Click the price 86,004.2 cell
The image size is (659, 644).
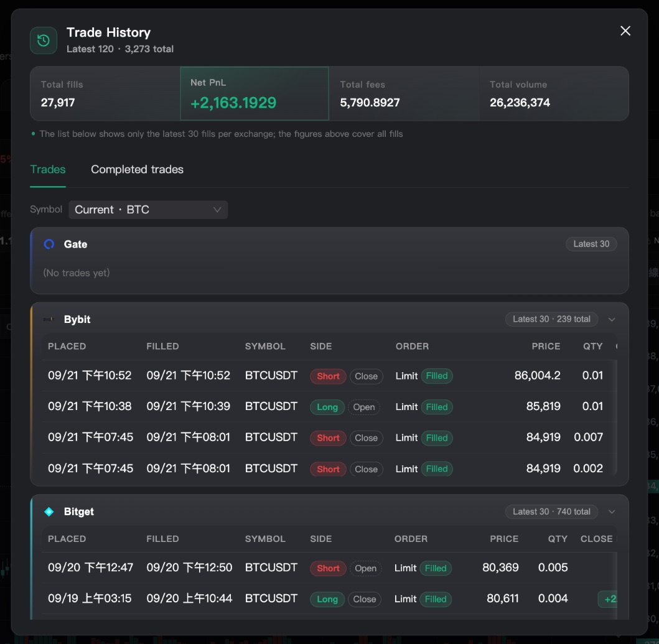(537, 375)
